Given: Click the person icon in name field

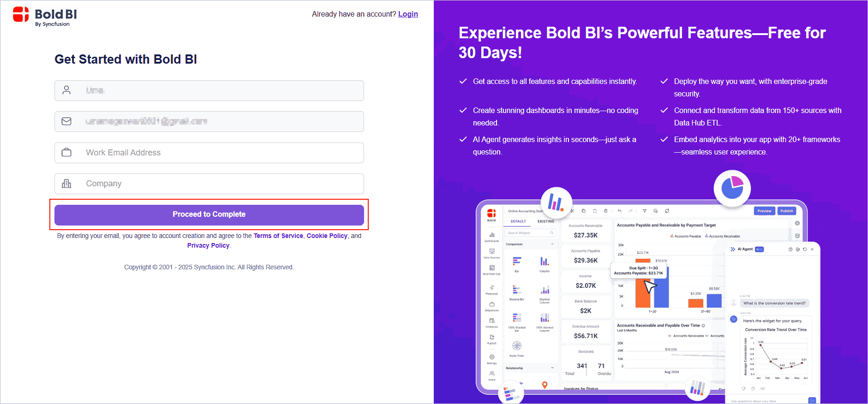Looking at the screenshot, I should click(x=66, y=90).
